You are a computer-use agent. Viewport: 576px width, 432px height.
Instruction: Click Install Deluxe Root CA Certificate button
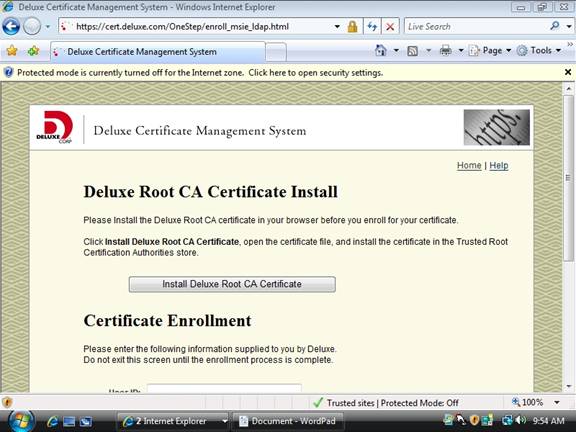pyautogui.click(x=232, y=284)
